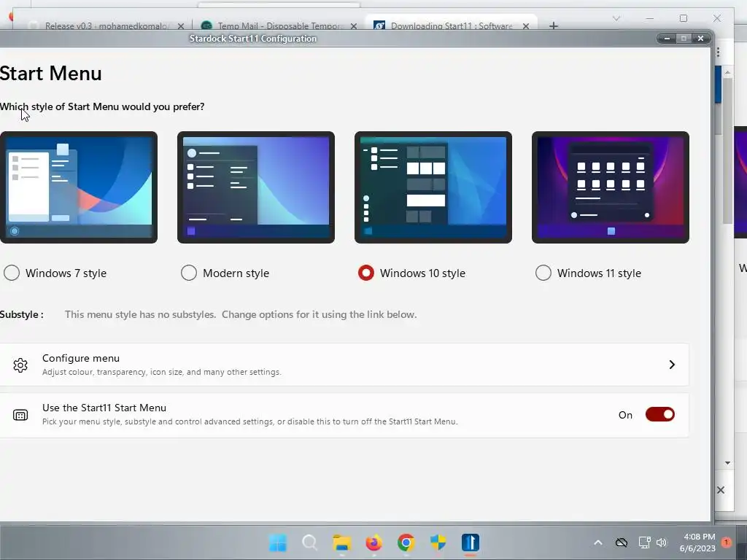
Task: Close the Temp Mail browser tab
Action: tap(354, 26)
